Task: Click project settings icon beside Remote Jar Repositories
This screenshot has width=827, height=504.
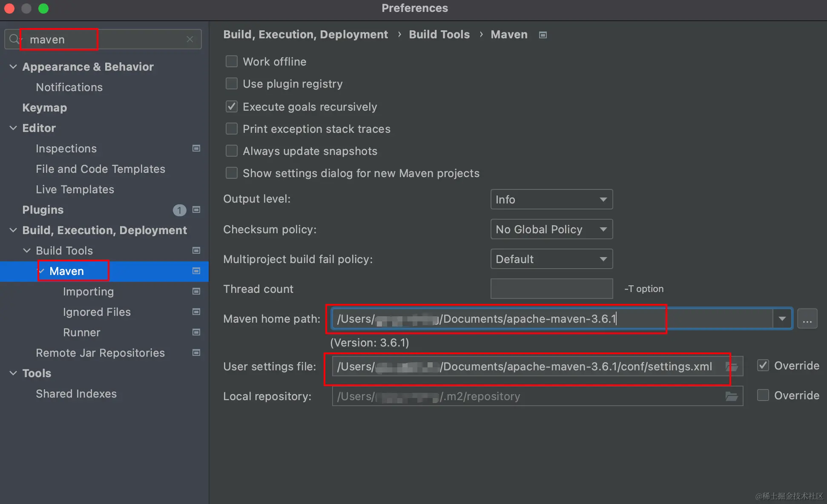Action: point(196,352)
